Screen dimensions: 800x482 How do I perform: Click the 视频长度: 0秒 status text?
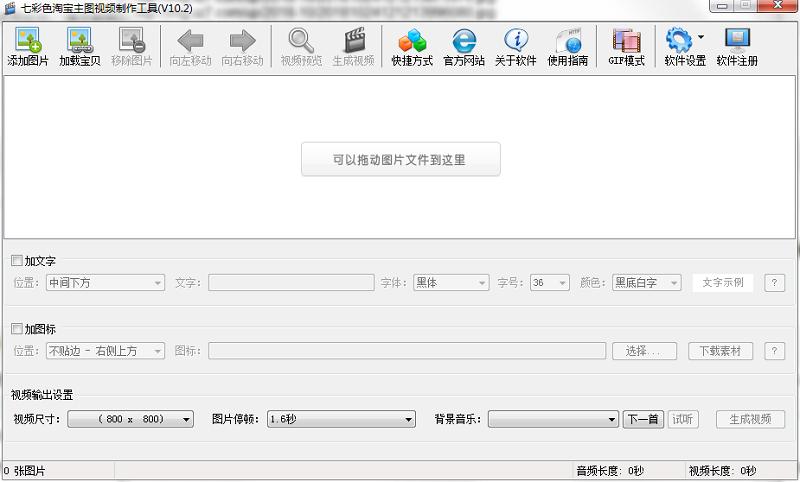[x=722, y=471]
